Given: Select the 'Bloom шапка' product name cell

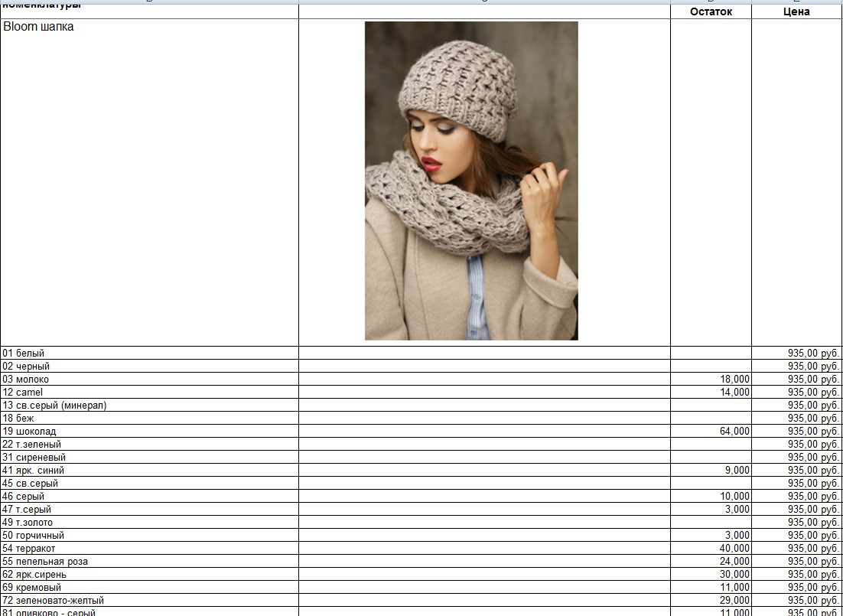Looking at the screenshot, I should point(39,27).
